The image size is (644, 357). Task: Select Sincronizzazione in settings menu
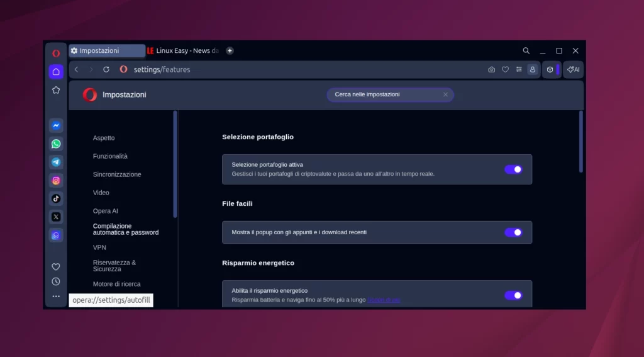(x=117, y=174)
